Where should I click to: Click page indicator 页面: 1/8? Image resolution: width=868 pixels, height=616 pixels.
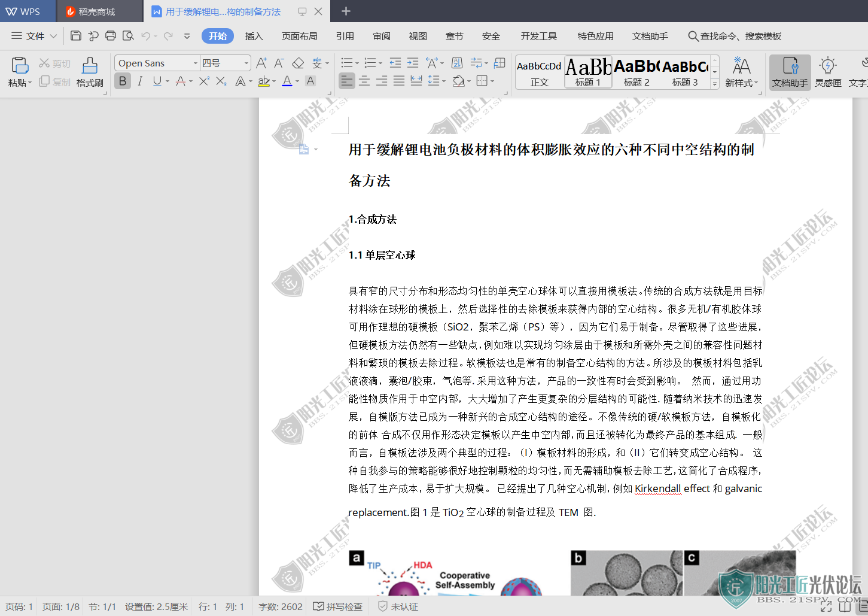click(x=61, y=606)
